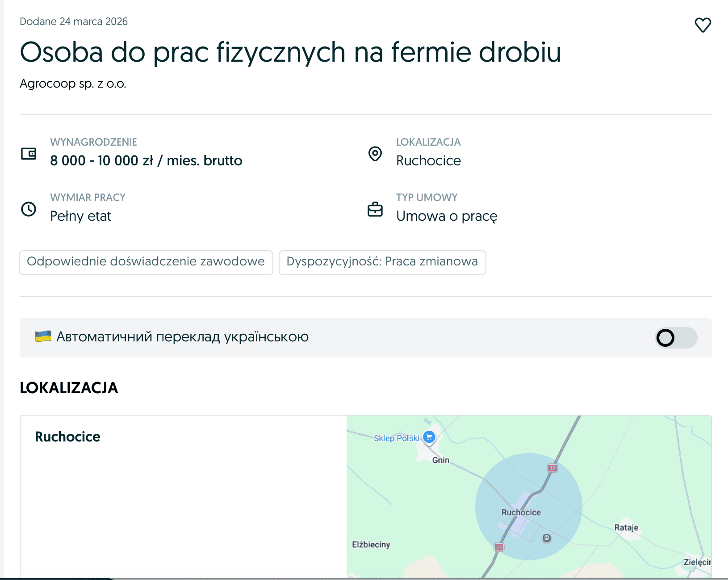Click the location pin icon beside Lokalizacja
728x580 pixels.
pyautogui.click(x=375, y=155)
